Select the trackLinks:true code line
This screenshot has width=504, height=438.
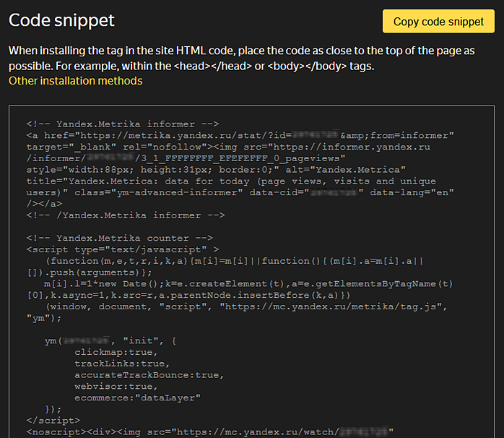coord(121,363)
